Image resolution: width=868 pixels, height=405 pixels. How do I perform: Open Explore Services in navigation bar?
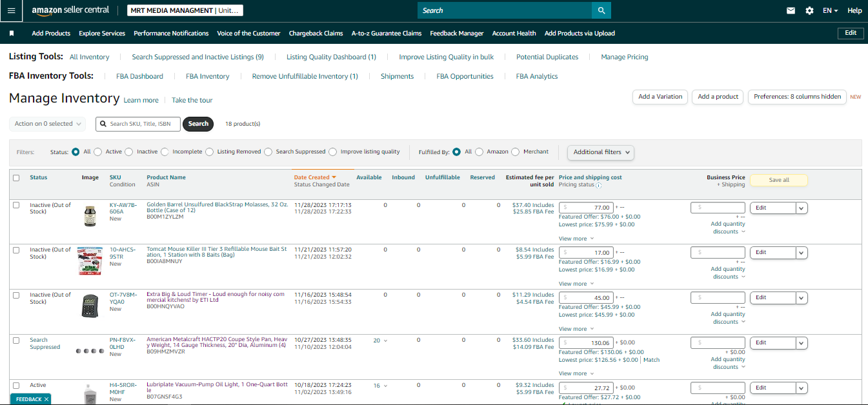click(x=102, y=33)
